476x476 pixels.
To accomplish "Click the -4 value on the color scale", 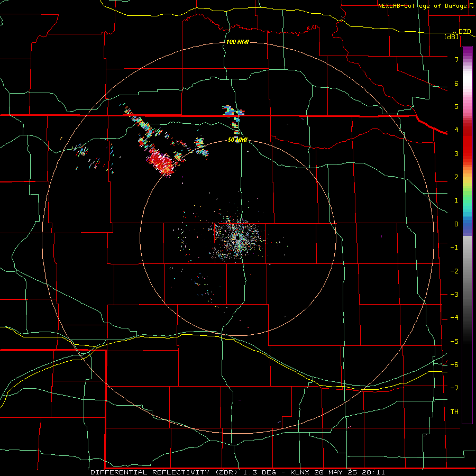I will pos(454,317).
